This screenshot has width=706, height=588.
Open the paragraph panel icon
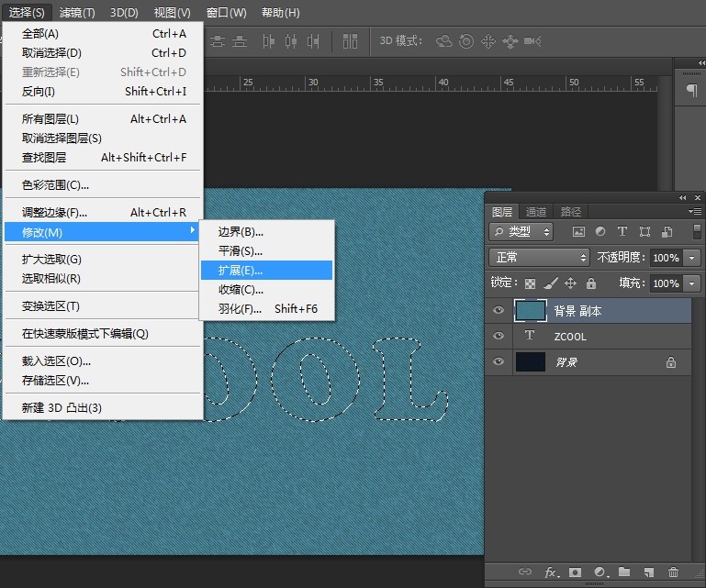690,90
